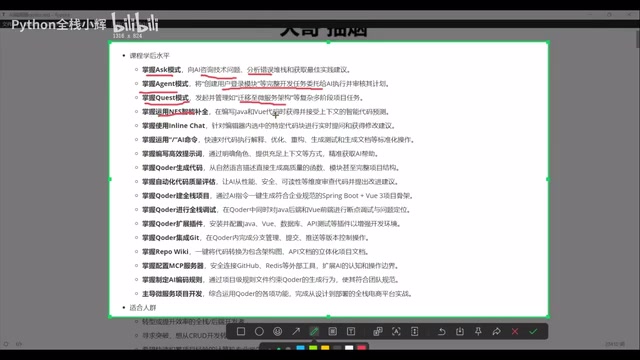The height and width of the screenshot is (360, 640).
Task: Click the '掌握Repo Wiki' line
Action: 256,251
